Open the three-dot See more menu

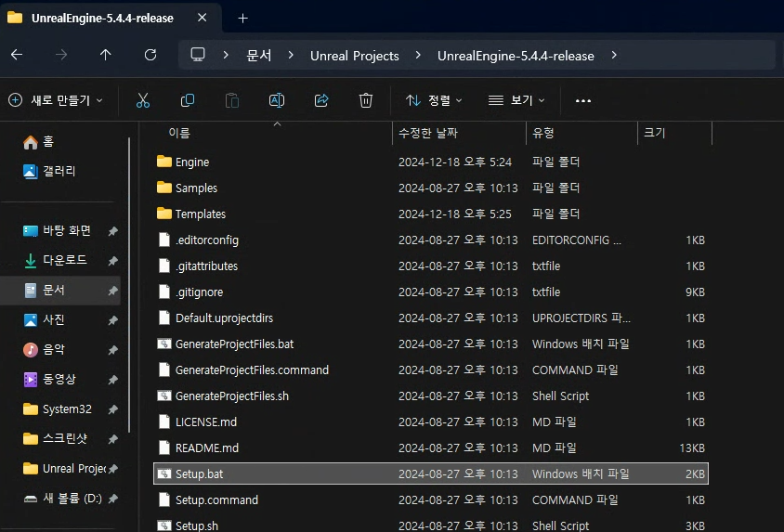tap(583, 100)
